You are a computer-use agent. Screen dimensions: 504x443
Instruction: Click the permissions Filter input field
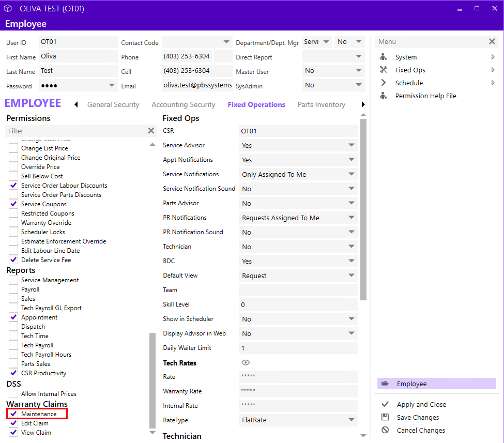76,130
